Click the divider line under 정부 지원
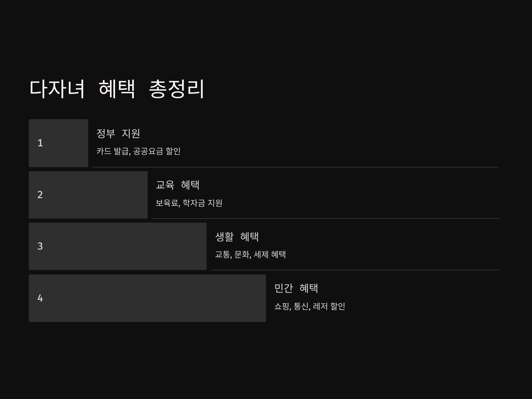The width and height of the screenshot is (532, 399). click(295, 167)
